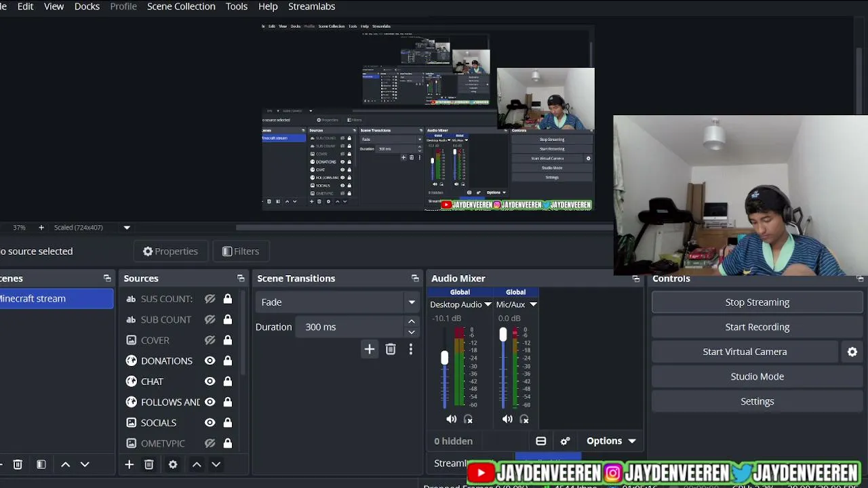Open source Filters button

pos(241,251)
